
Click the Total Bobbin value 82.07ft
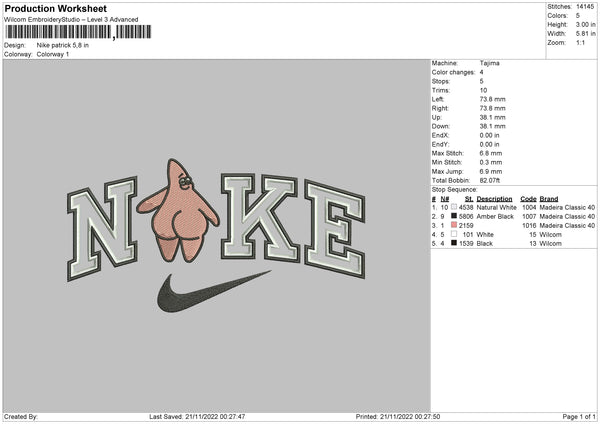pos(490,181)
